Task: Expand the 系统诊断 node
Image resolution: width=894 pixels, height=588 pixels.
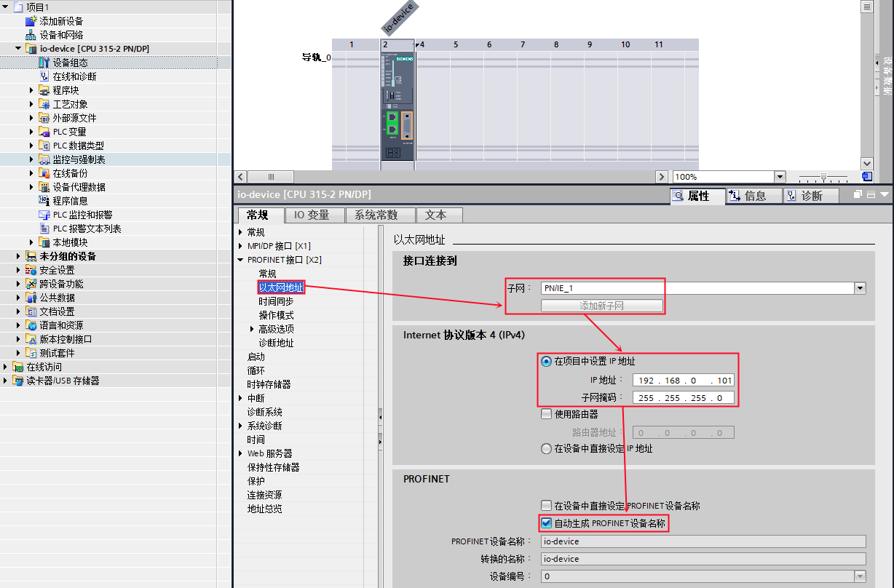Action: tap(241, 426)
